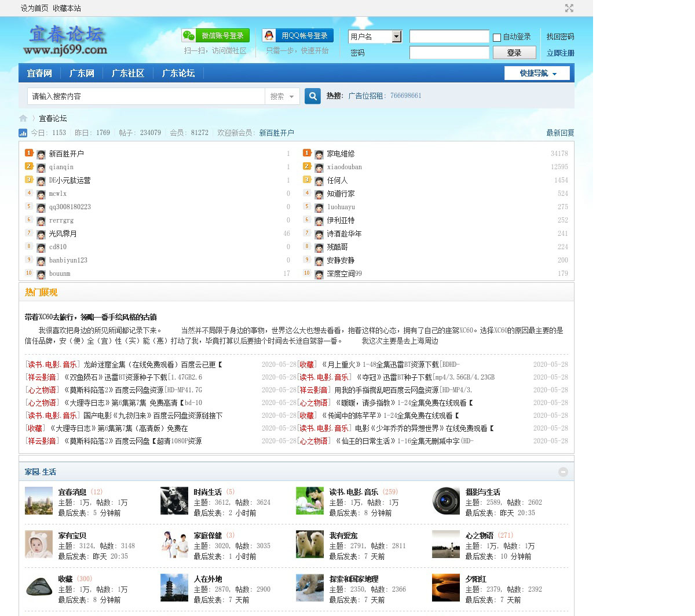
Task: Click the QQ account login penguin button
Action: pos(298,35)
